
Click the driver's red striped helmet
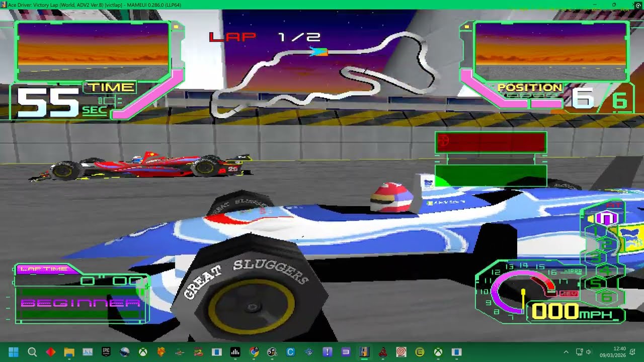point(391,198)
